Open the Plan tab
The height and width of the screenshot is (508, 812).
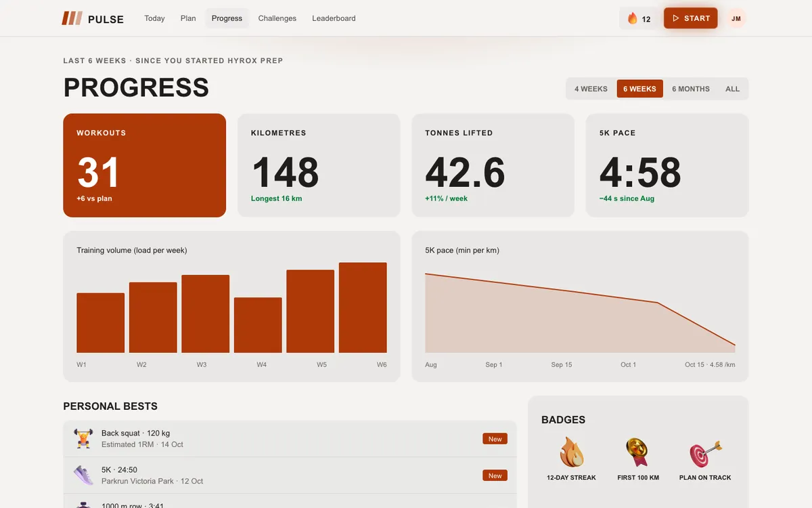click(188, 18)
